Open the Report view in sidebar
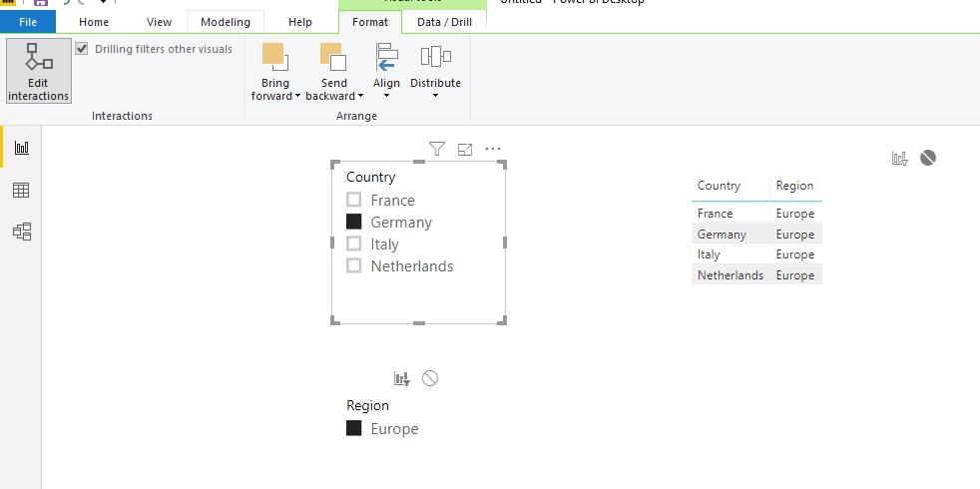The height and width of the screenshot is (489, 980). click(x=22, y=149)
